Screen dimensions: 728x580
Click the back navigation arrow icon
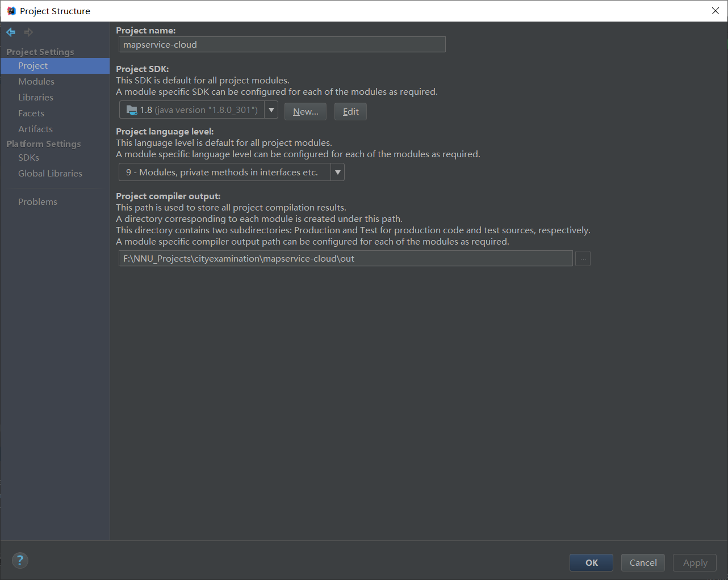[11, 32]
